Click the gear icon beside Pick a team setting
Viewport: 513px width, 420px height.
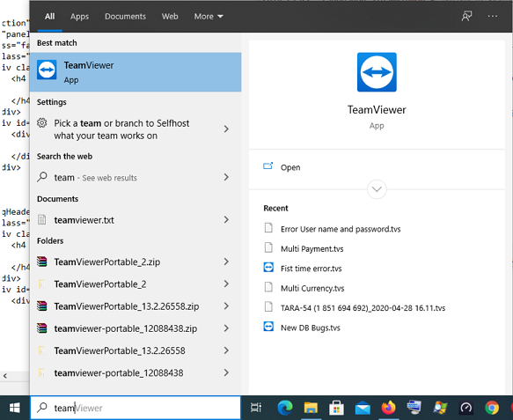coord(42,123)
